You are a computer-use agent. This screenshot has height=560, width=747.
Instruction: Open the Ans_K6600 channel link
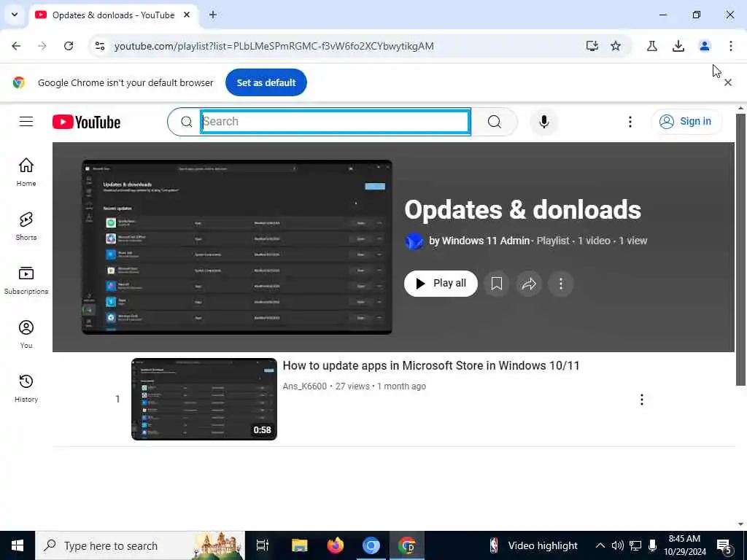click(305, 386)
